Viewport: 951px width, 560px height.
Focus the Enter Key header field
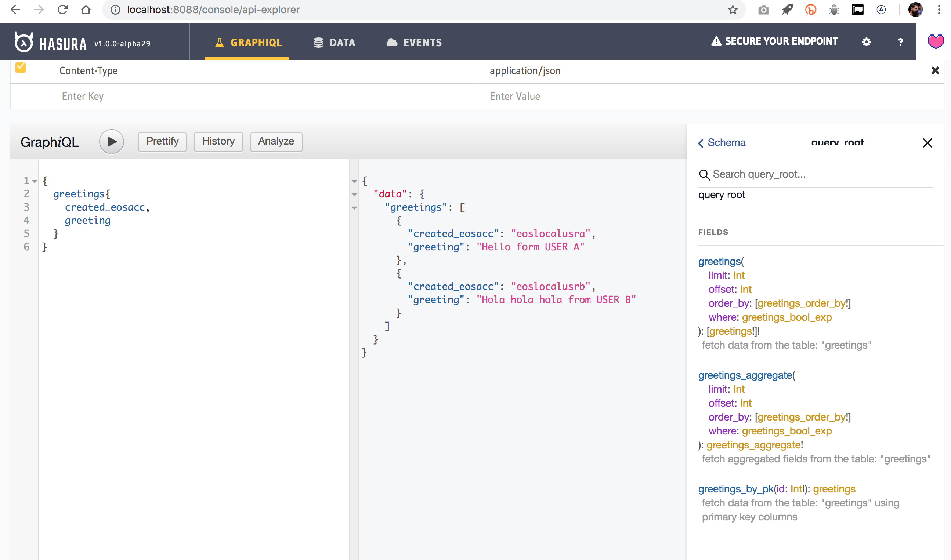tap(244, 97)
